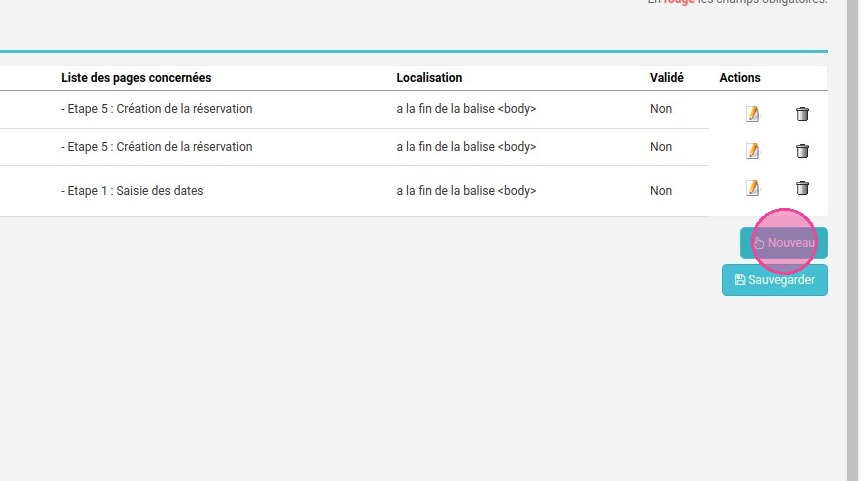Click the Nouveau button

click(784, 243)
